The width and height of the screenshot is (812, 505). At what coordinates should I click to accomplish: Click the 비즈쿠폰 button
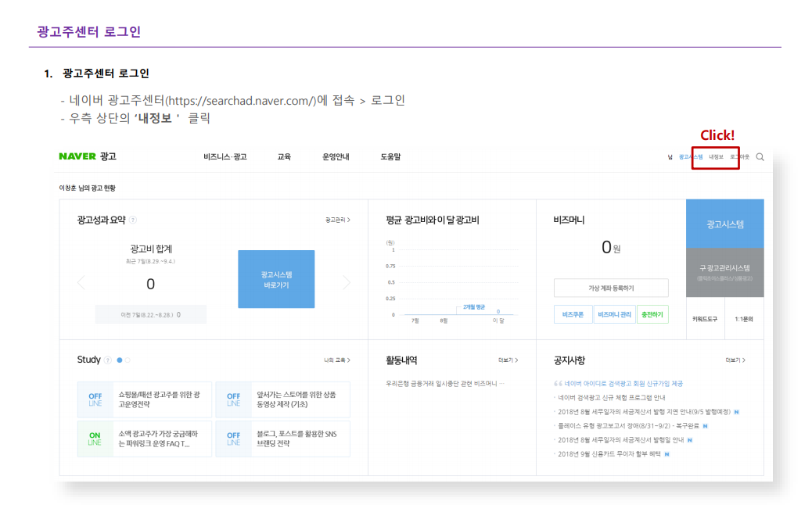point(572,314)
